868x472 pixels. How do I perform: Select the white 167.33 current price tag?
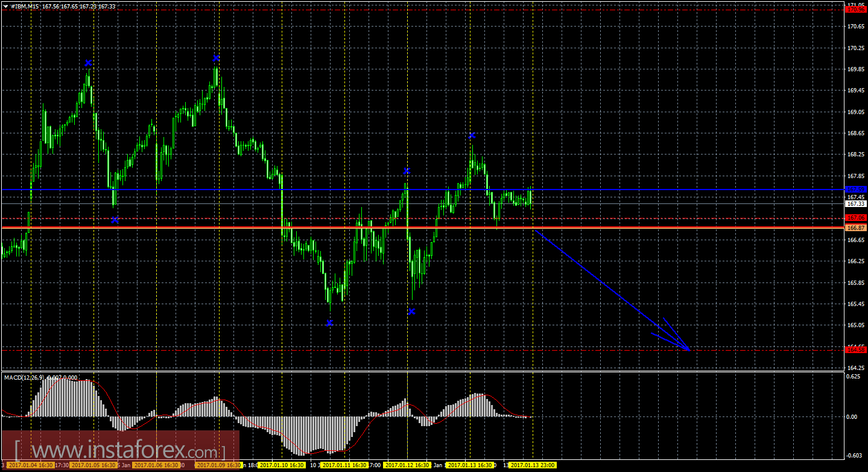click(856, 204)
